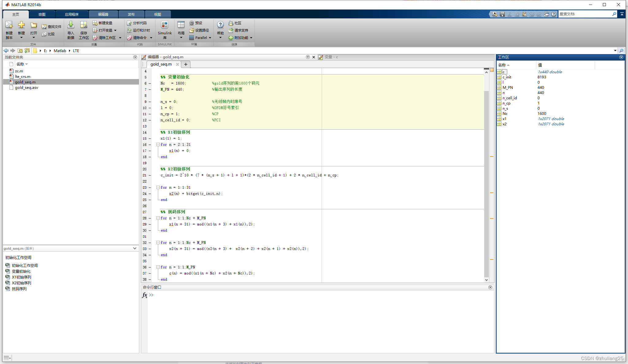Click the Import Data icon

pyautogui.click(x=71, y=25)
